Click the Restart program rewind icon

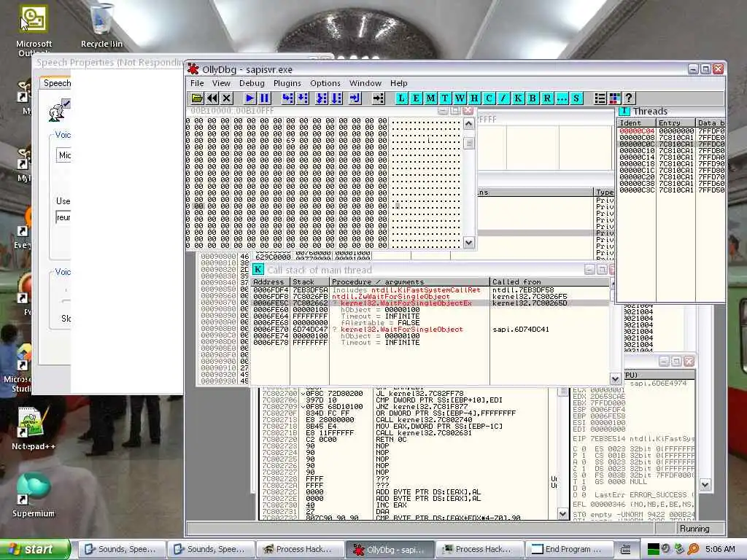212,98
